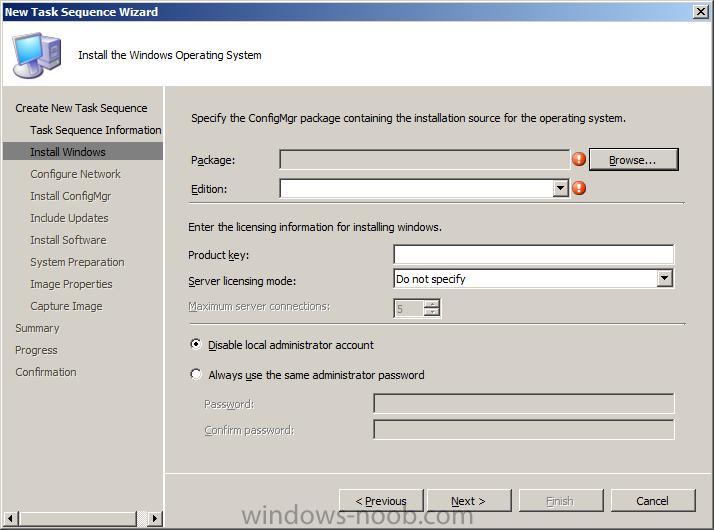This screenshot has height=530, width=714.
Task: Decrease the Maximum server connections value
Action: [x=432, y=312]
